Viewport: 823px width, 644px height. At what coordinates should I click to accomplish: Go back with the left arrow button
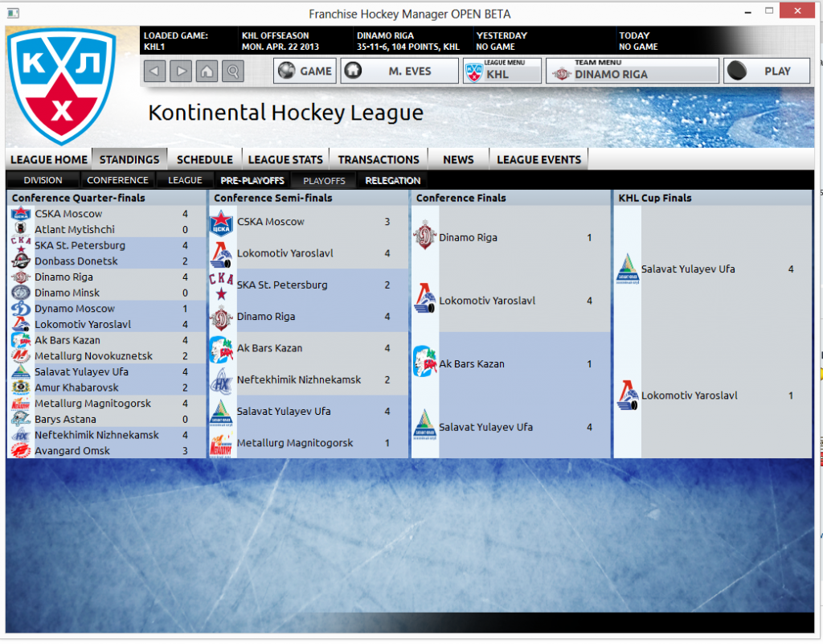[154, 71]
